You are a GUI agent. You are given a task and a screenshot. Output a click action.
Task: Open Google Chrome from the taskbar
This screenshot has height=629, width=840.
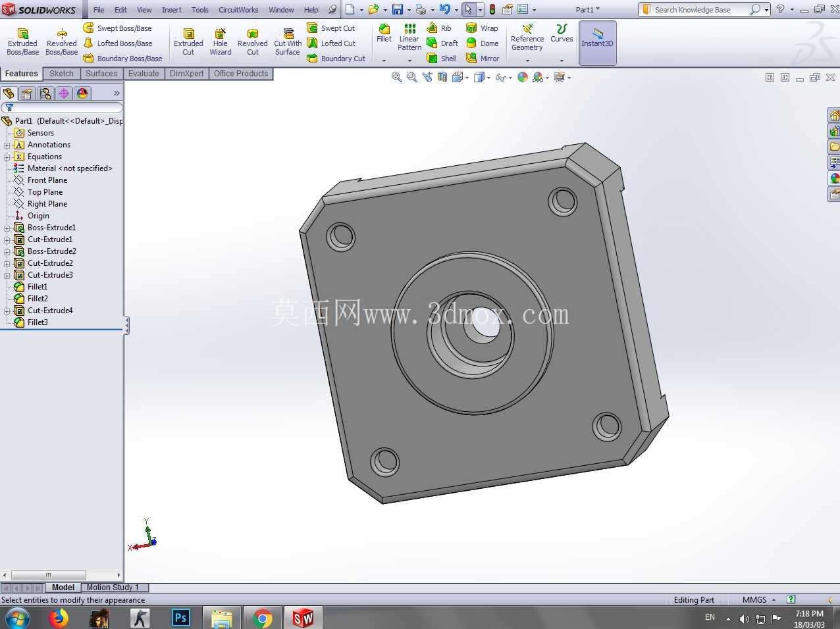(x=262, y=618)
